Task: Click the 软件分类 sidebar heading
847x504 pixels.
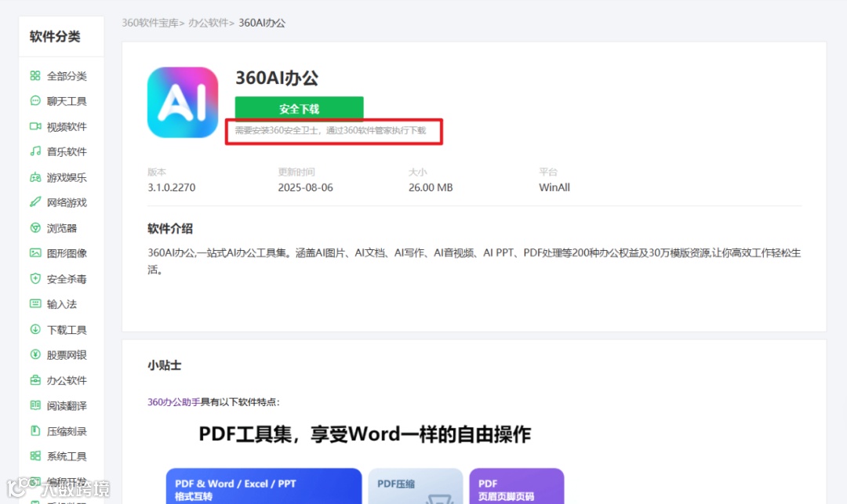Action: click(55, 37)
